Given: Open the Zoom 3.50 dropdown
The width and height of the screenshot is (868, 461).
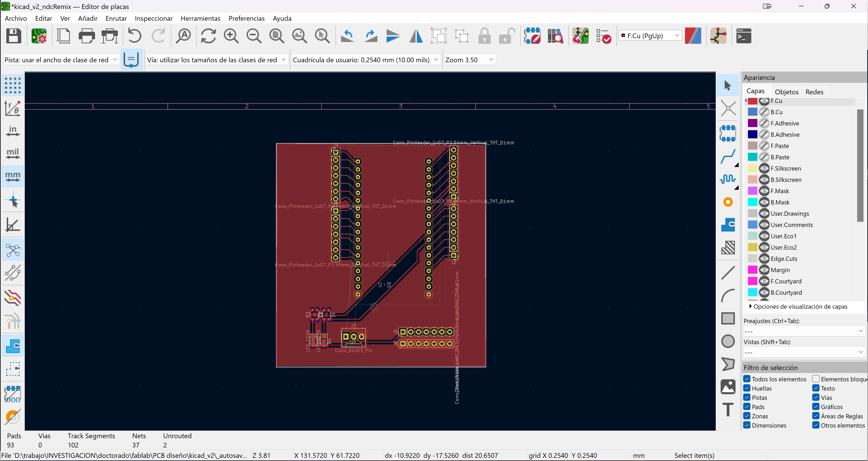Looking at the screenshot, I should pos(470,60).
